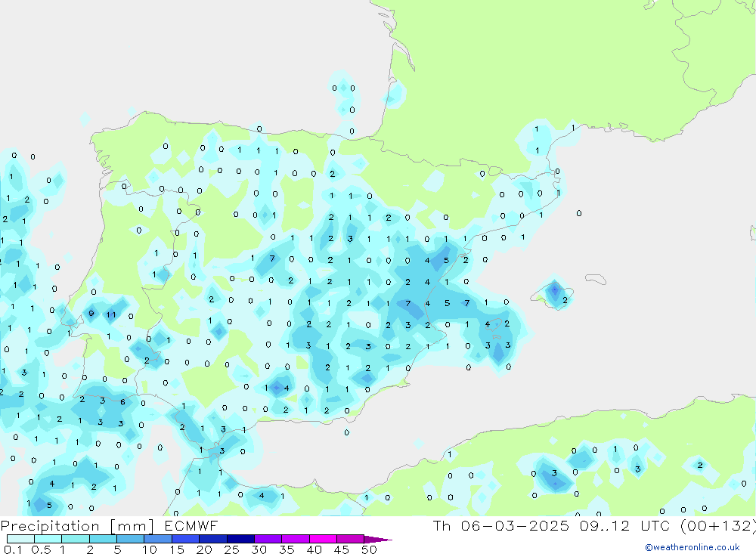Click the '11' precipitation value on the map

(x=111, y=315)
